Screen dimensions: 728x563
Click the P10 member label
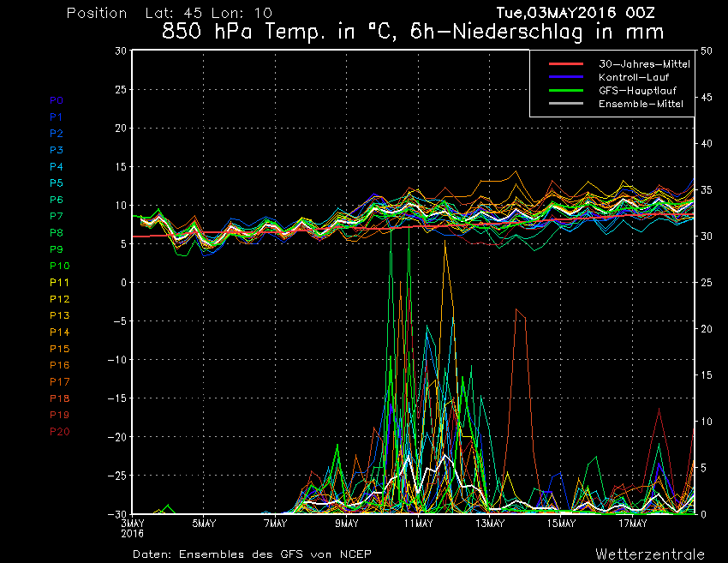pyautogui.click(x=60, y=266)
